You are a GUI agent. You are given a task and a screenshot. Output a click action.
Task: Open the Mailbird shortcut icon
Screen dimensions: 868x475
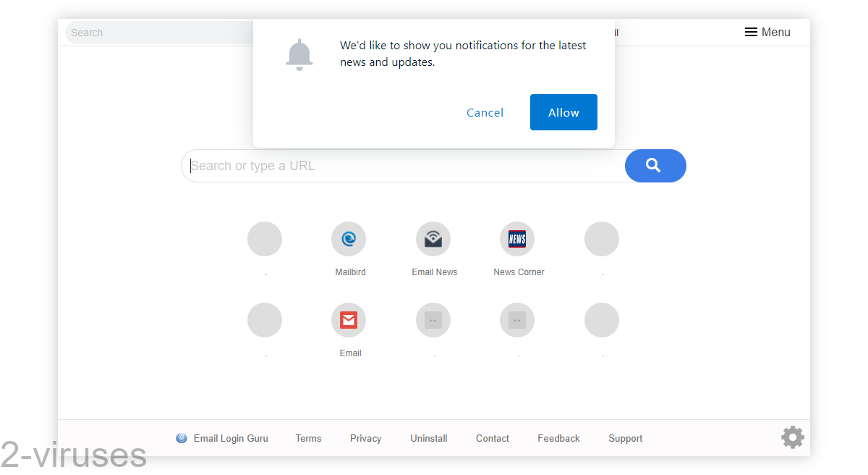[349, 238]
